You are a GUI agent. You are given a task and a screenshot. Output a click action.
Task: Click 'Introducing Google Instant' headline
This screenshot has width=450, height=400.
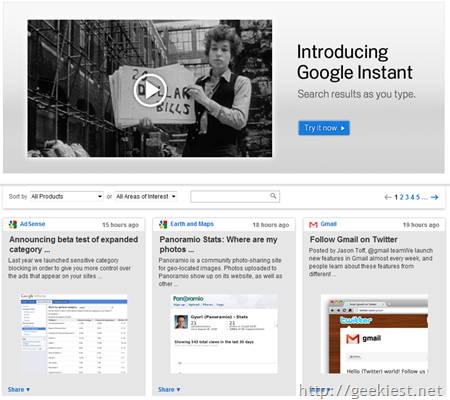tap(355, 62)
